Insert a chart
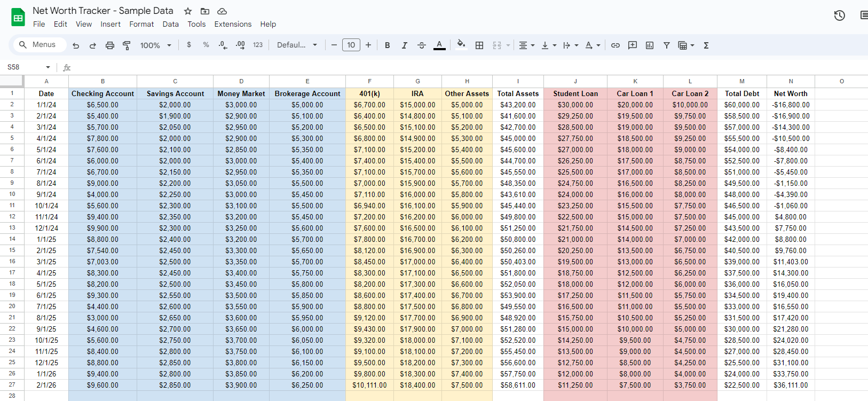The height and width of the screenshot is (401, 868). point(650,45)
